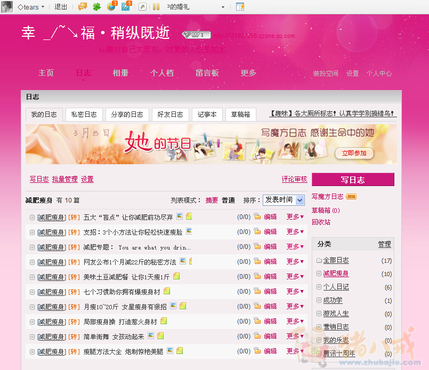Image resolution: width=429 pixels, height=370 pixels.
Task: Open the 回收站 link in sidebar
Action: click(321, 222)
